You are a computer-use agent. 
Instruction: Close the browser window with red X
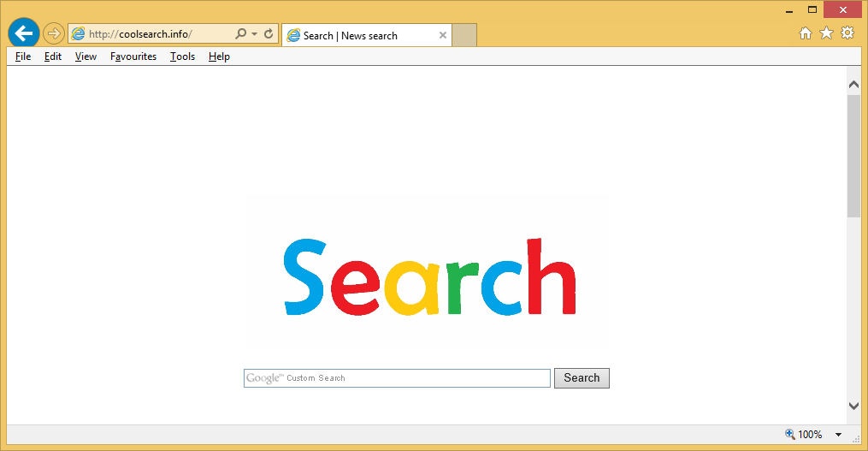tap(843, 9)
